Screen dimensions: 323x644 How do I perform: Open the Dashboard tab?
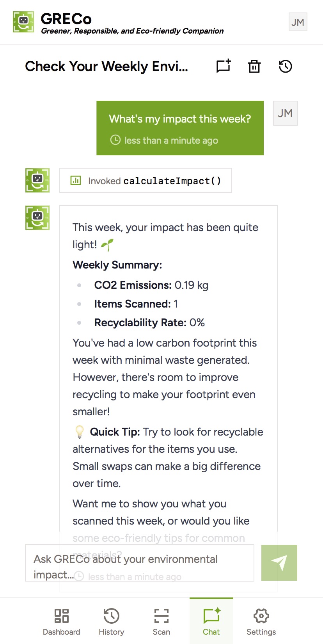click(62, 621)
